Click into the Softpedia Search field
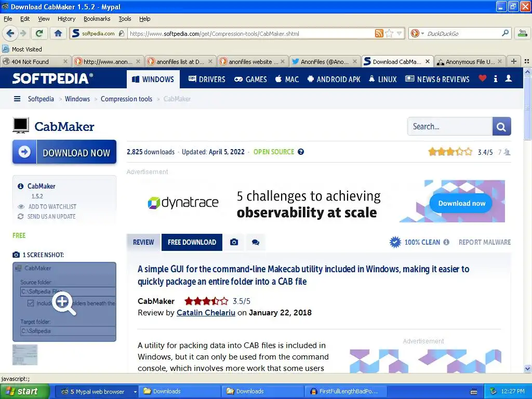 pos(449,126)
